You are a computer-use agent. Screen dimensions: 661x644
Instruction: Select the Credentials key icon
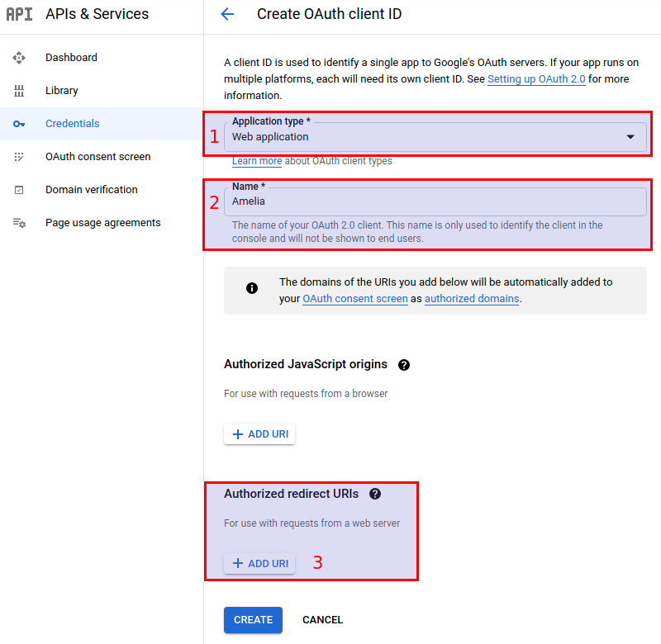(19, 123)
